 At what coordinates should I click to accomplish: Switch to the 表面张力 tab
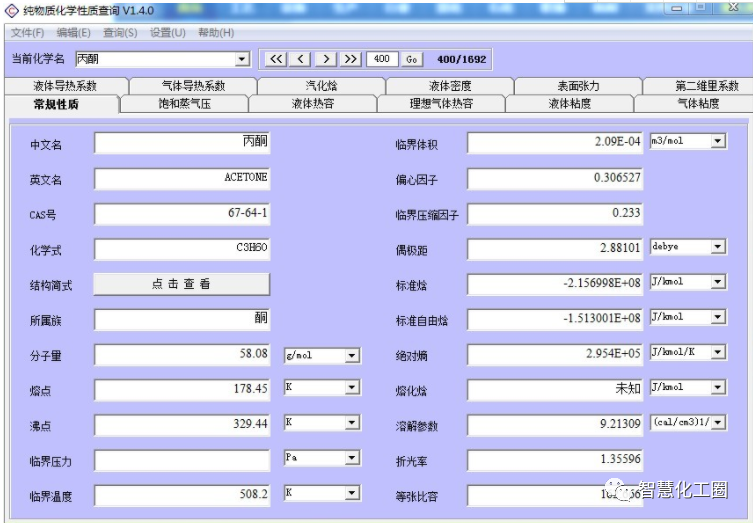coord(578,86)
